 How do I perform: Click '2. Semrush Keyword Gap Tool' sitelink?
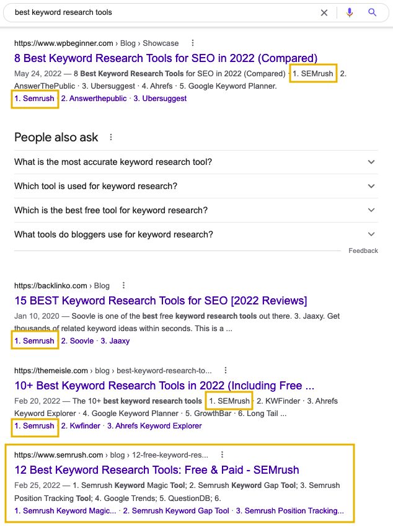tap(176, 511)
